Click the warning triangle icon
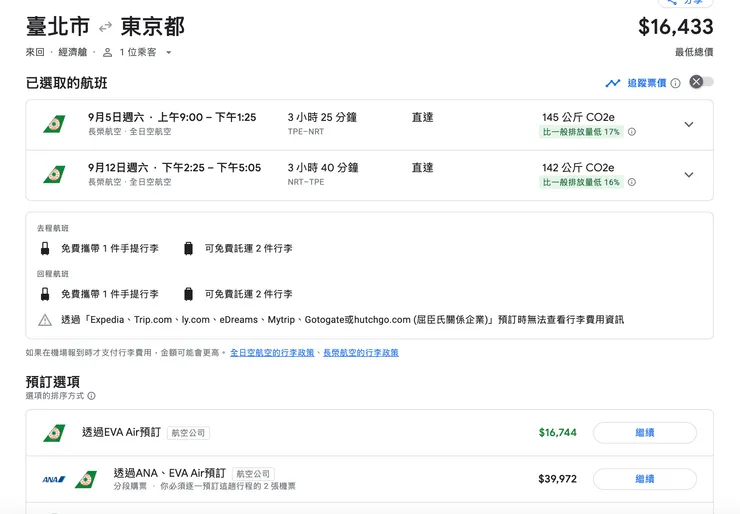The width and height of the screenshot is (740, 514). tap(45, 320)
